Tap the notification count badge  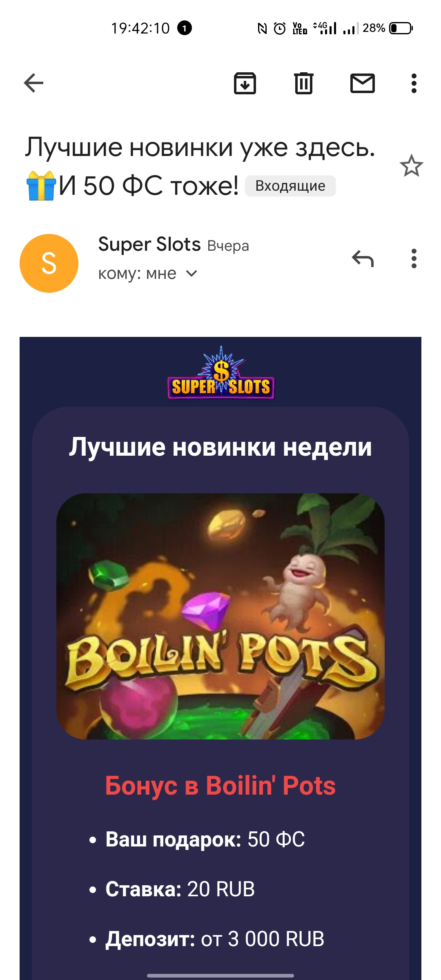pyautogui.click(x=185, y=28)
